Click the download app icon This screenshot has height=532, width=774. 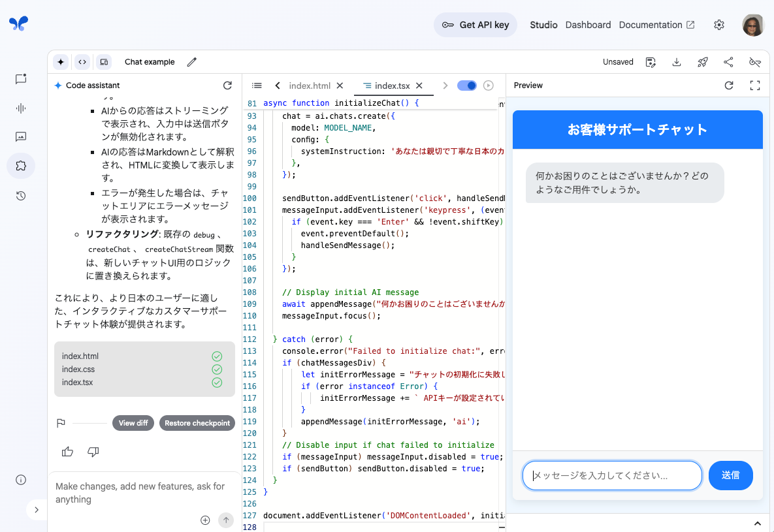677,62
